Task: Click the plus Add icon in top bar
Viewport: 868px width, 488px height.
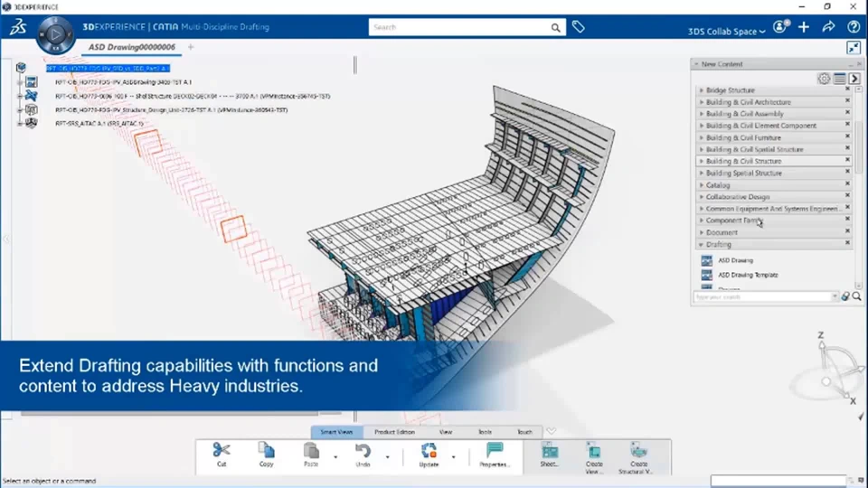Action: coord(804,26)
